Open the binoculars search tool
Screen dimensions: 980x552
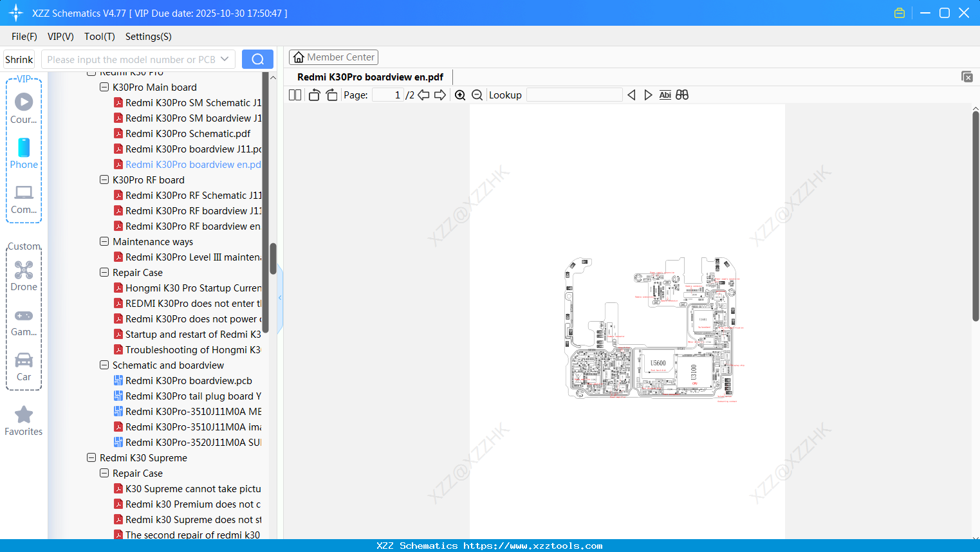click(681, 95)
